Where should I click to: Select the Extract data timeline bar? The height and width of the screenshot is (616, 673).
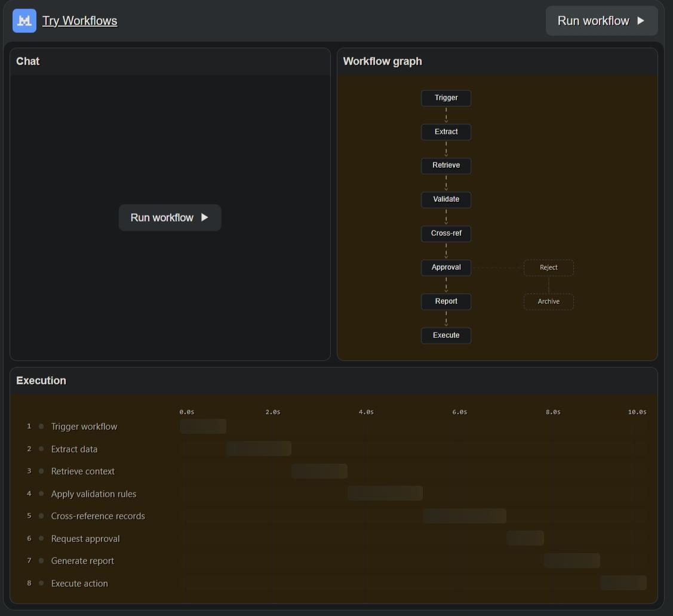coord(259,449)
